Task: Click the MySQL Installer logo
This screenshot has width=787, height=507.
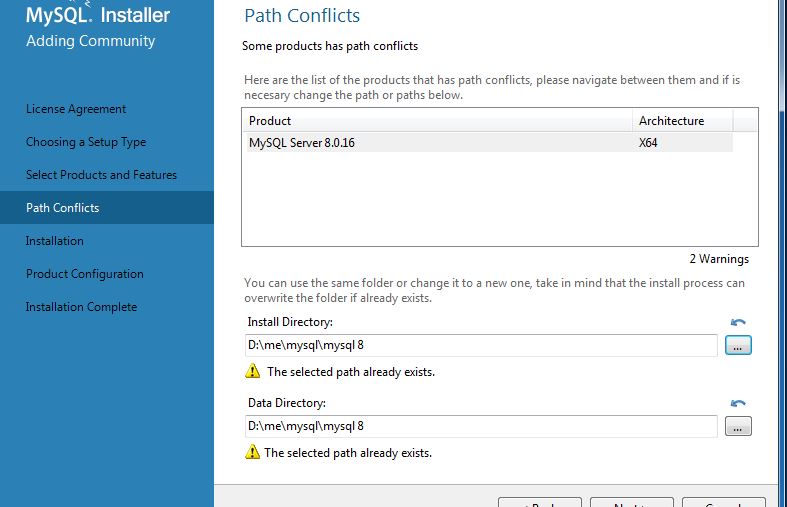Action: pyautogui.click(x=98, y=14)
